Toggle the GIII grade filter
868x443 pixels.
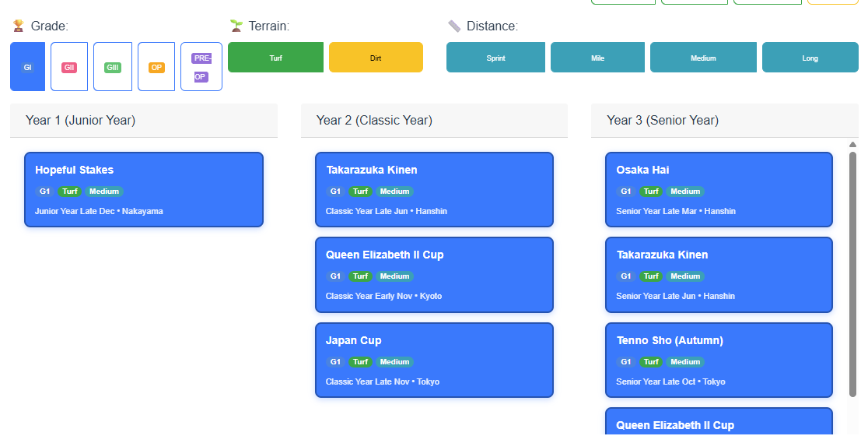pyautogui.click(x=113, y=66)
